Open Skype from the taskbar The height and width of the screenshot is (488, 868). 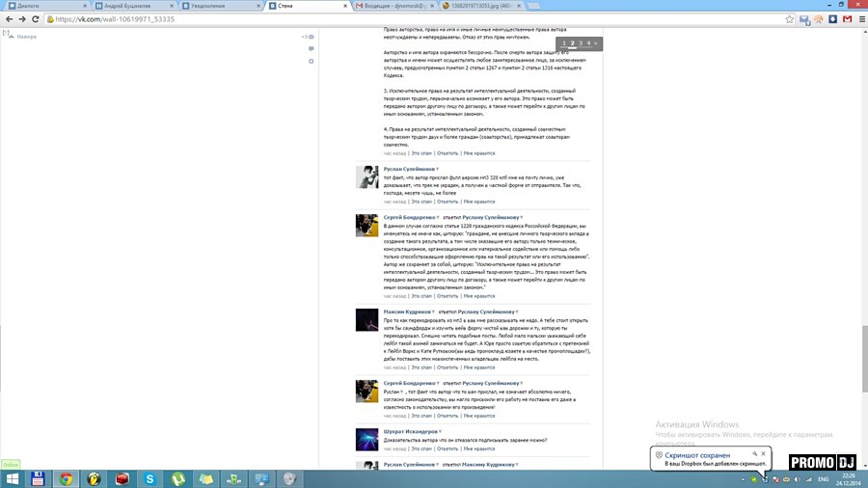point(150,478)
